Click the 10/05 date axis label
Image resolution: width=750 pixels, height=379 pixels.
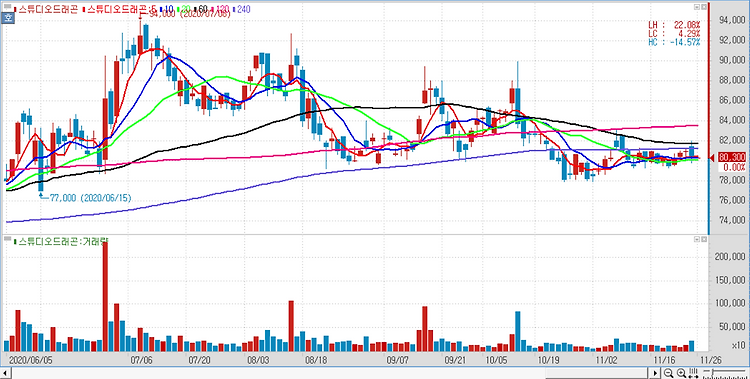[x=496, y=359]
